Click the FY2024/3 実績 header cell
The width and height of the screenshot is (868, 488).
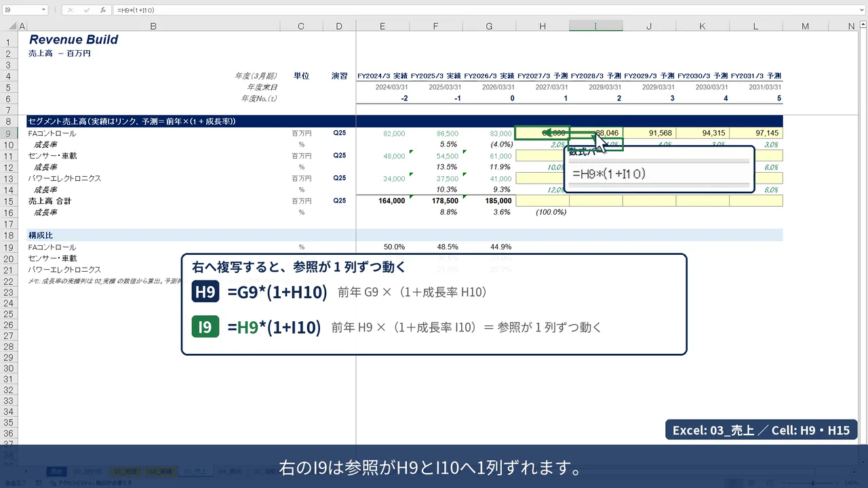(382, 76)
